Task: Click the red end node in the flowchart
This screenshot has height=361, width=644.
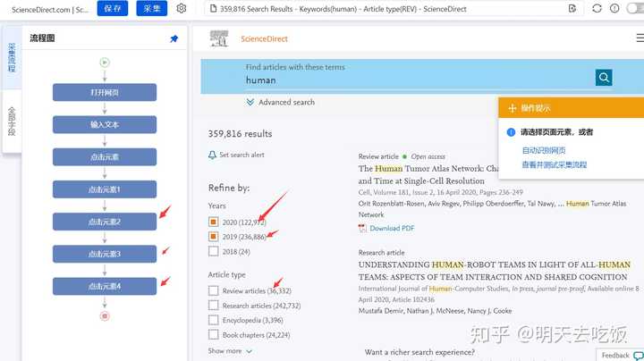Action: click(105, 316)
